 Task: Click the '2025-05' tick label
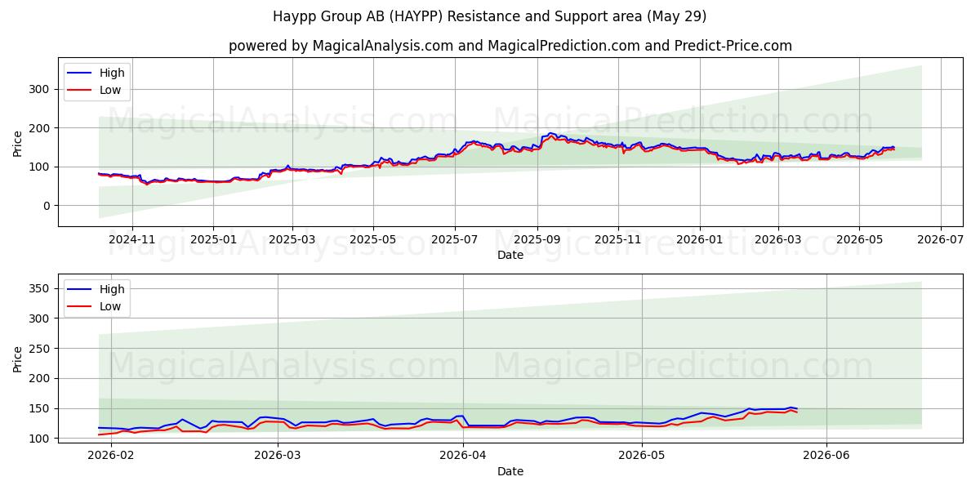click(x=373, y=240)
